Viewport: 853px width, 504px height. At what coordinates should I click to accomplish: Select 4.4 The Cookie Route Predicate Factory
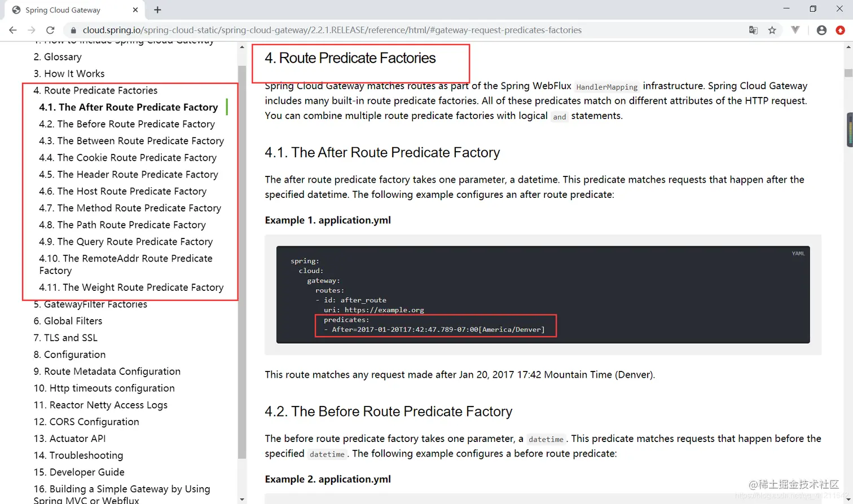[127, 158]
